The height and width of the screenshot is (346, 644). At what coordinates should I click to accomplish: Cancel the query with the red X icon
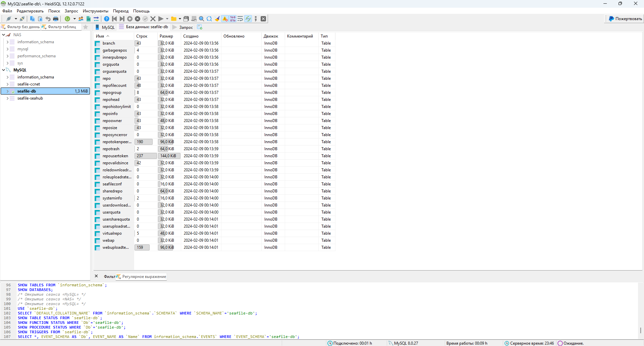pos(153,19)
